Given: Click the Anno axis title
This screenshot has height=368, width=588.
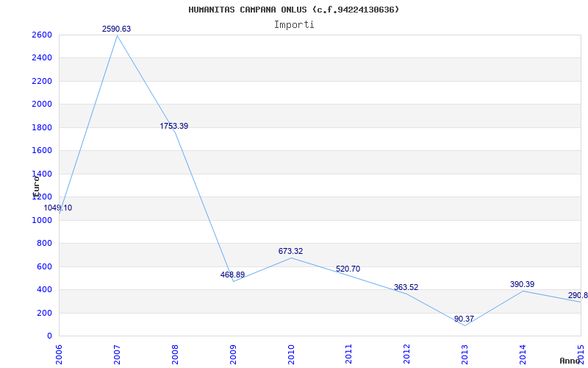Looking at the screenshot, I should 570,361.
